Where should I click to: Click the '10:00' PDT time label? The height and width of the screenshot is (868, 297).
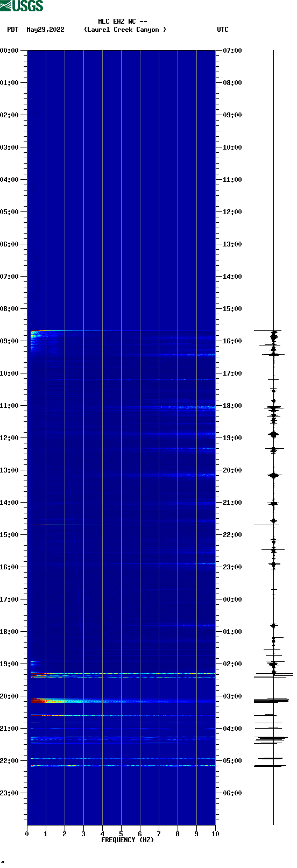click(10, 373)
